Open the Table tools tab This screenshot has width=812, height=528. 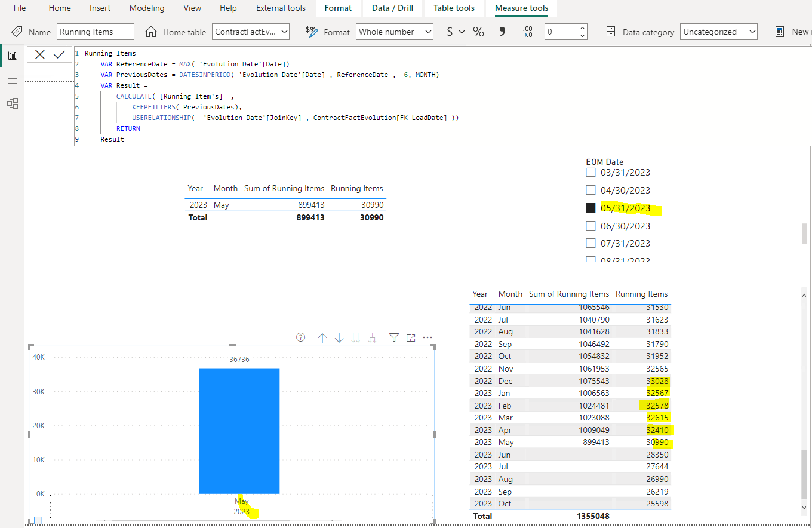454,8
